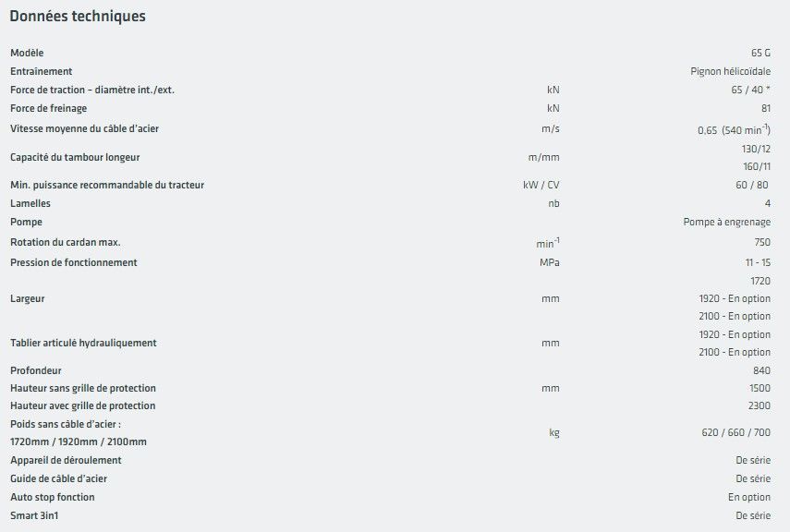Select the "Profondeur" row label
This screenshot has width=790, height=532.
(x=36, y=370)
